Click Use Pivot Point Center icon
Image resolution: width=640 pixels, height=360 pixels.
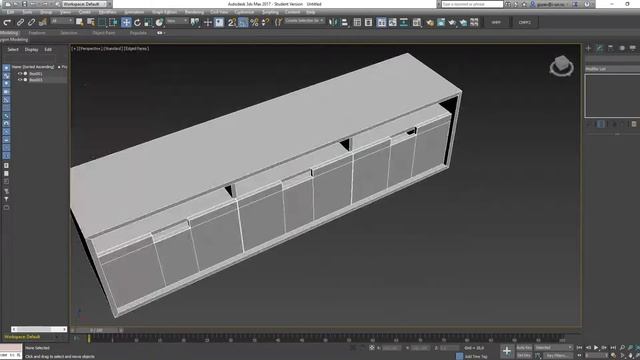[x=195, y=22]
